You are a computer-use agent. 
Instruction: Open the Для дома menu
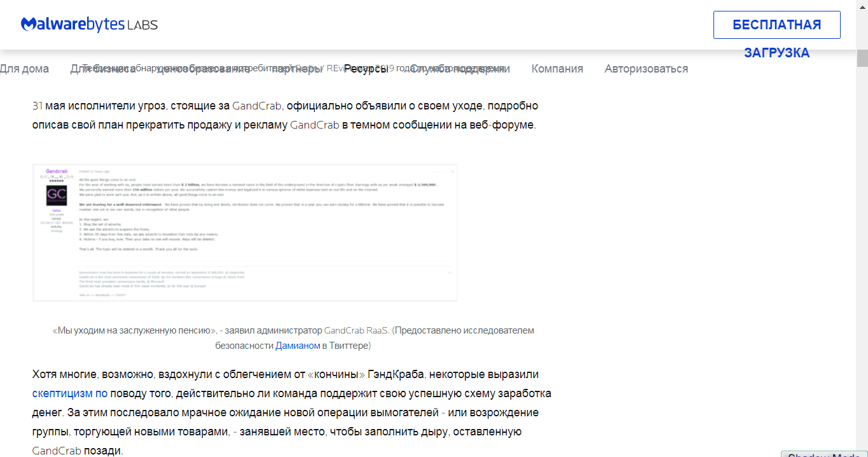(24, 69)
